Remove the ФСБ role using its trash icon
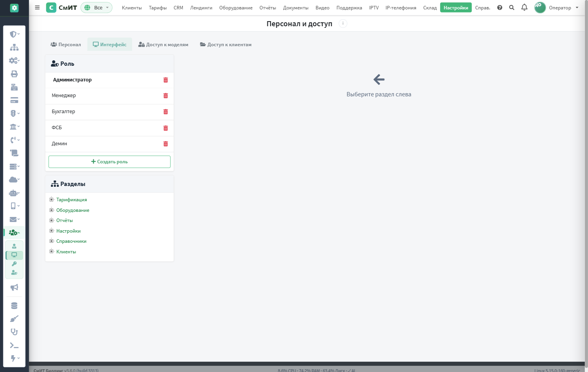Image resolution: width=588 pixels, height=372 pixels. coord(165,128)
